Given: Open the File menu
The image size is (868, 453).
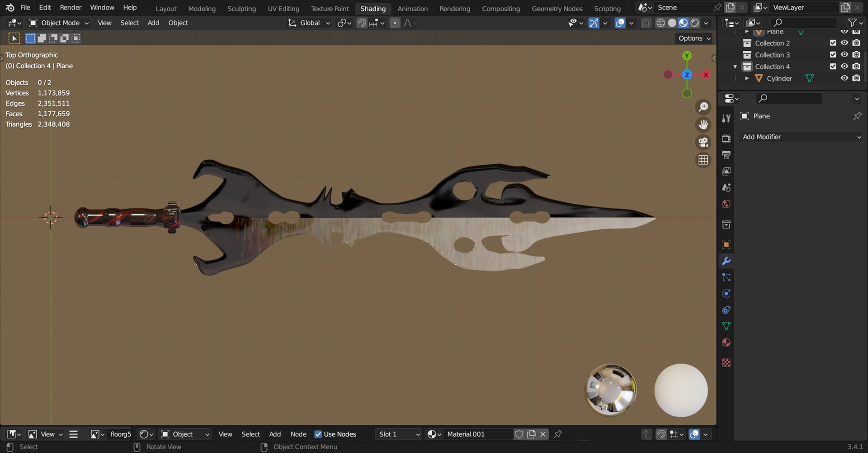Looking at the screenshot, I should (25, 8).
